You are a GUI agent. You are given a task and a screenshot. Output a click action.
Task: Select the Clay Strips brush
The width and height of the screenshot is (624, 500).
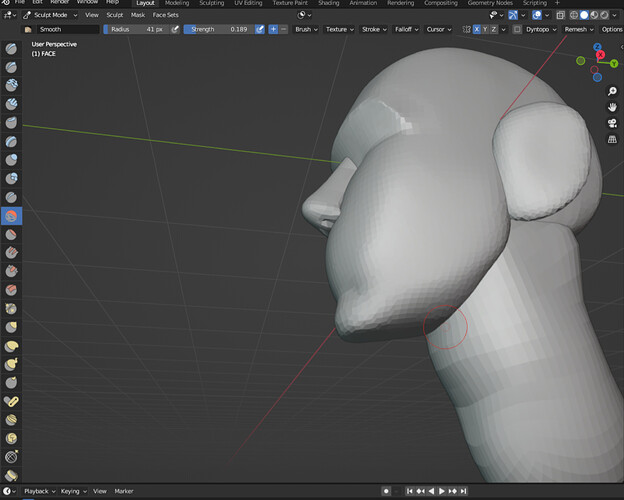[11, 104]
